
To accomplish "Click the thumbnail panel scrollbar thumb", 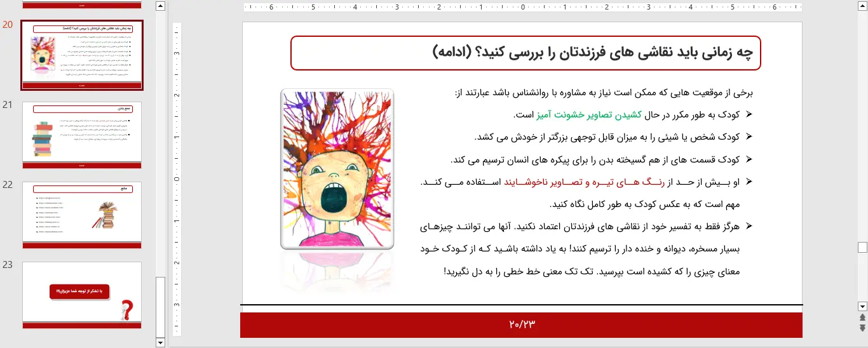I will click(160, 306).
